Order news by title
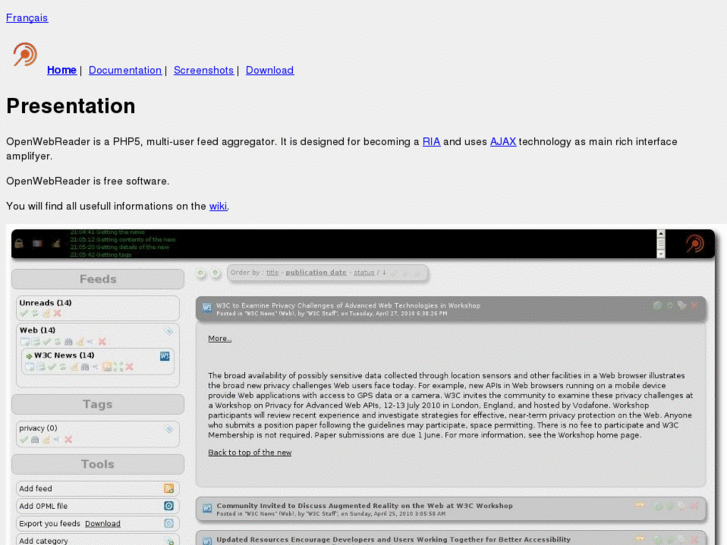This screenshot has width=727, height=545. point(272,273)
